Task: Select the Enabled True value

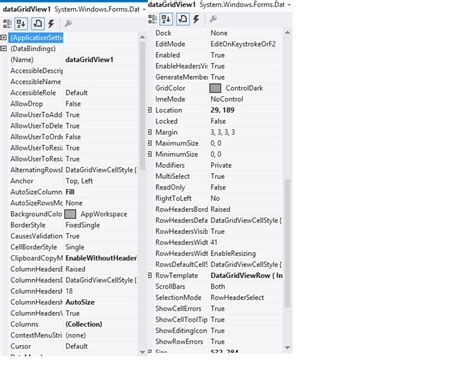Action: tap(217, 55)
